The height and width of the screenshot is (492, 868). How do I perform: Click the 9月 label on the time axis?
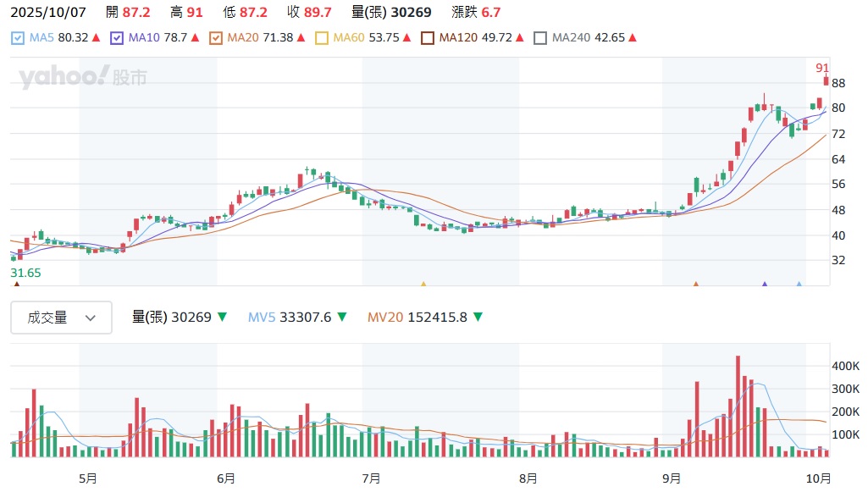click(x=672, y=478)
